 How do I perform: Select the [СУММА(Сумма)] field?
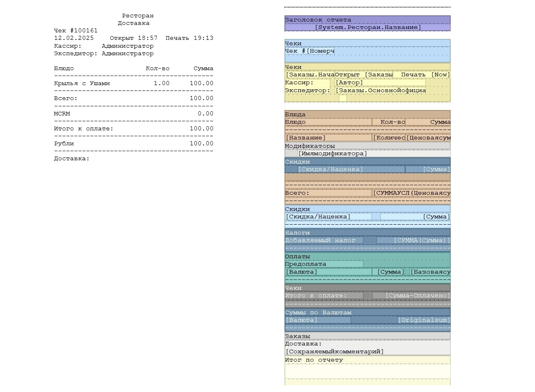413,240
